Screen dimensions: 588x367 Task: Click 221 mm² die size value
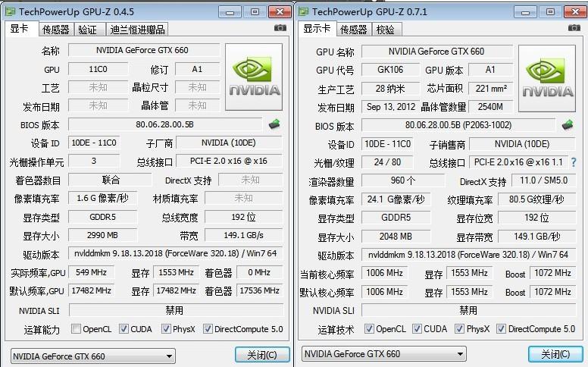(x=490, y=89)
